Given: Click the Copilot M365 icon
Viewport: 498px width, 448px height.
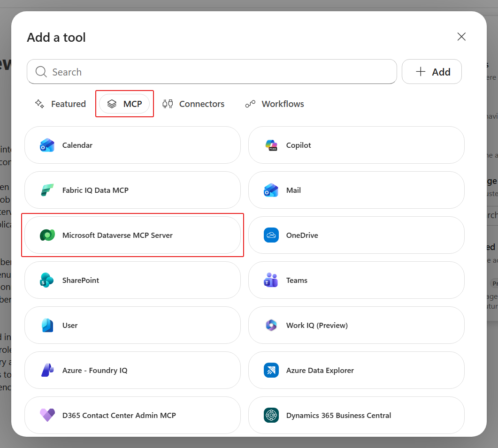Looking at the screenshot, I should (271, 145).
